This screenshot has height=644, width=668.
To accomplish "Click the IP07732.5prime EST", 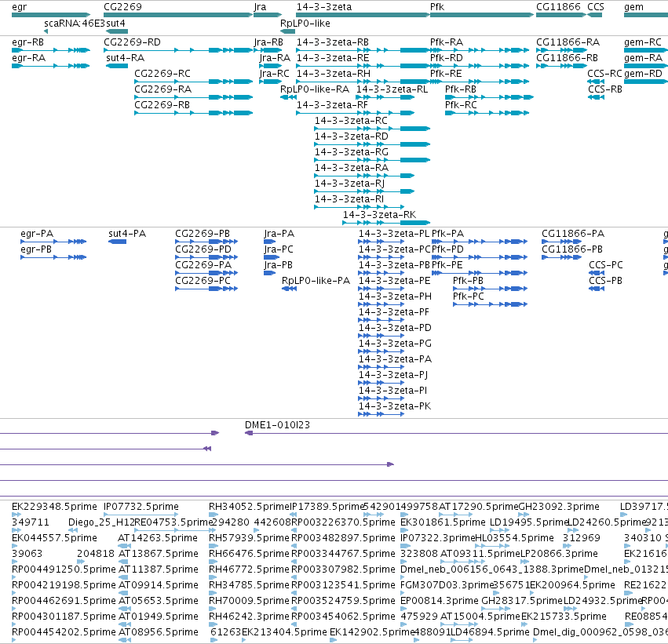I will tap(141, 515).
